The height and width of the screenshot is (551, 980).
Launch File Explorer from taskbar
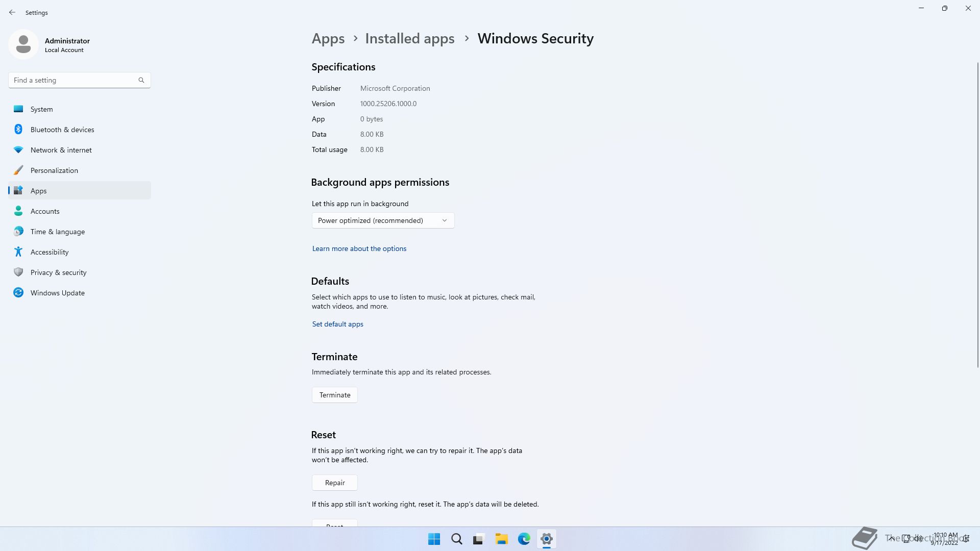coord(501,539)
